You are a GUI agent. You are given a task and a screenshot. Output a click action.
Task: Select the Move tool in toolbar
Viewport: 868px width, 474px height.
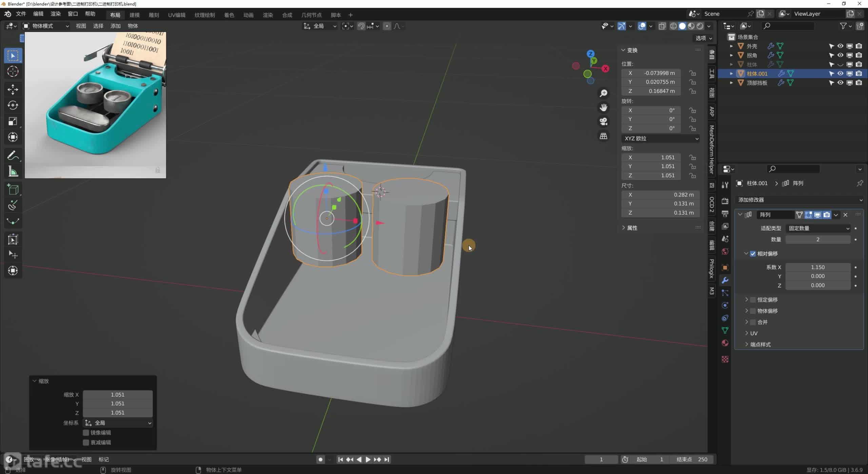click(13, 89)
